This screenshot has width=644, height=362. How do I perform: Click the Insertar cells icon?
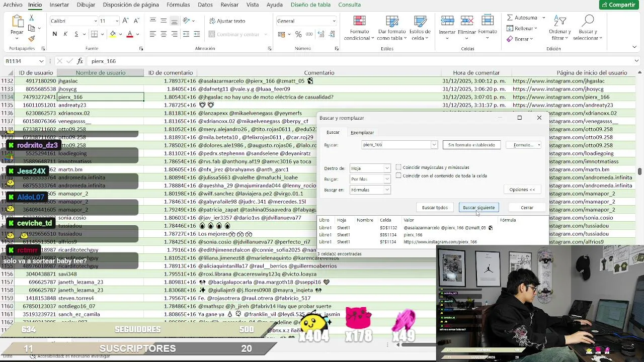pyautogui.click(x=447, y=21)
